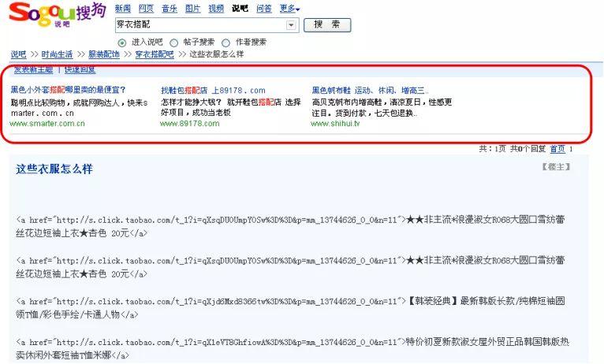Open ad URL www.smarter.com.cn
This screenshot has width=604, height=364.
[x=47, y=124]
